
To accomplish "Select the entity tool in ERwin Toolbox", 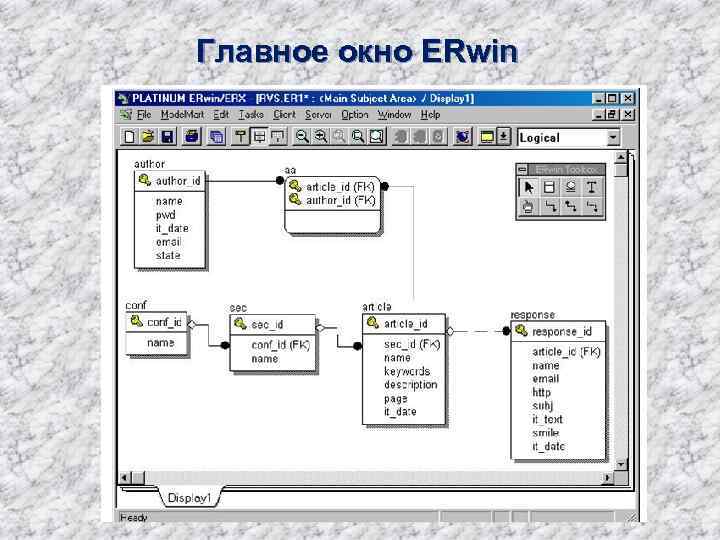I will click(549, 187).
